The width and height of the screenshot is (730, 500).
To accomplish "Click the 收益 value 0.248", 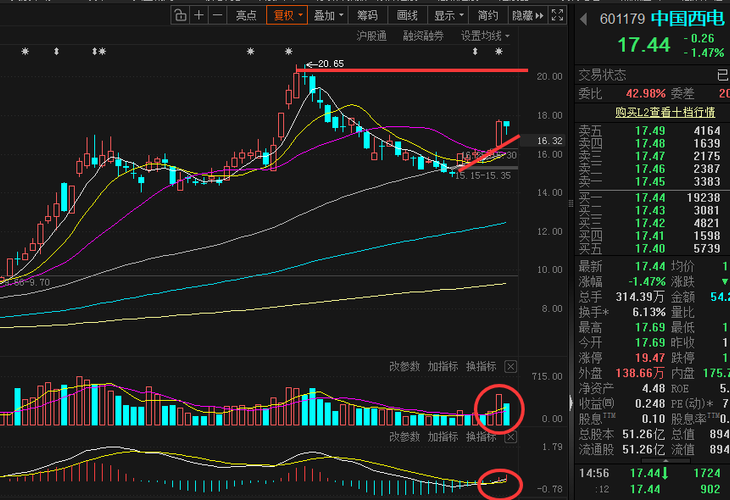I will 650,404.
